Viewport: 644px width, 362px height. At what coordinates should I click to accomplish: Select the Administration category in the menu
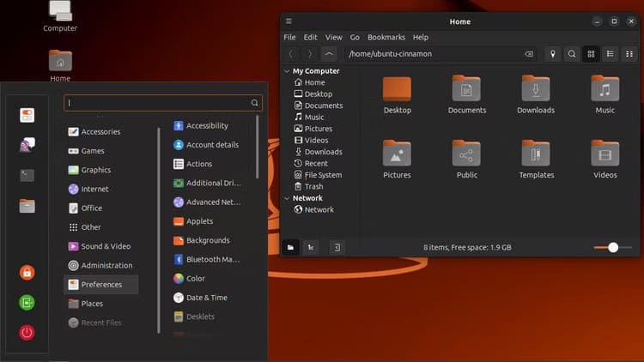(x=106, y=266)
